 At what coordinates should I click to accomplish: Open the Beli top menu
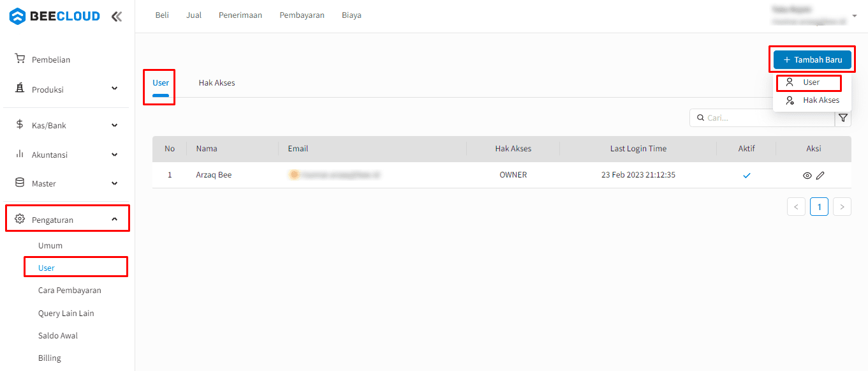162,15
